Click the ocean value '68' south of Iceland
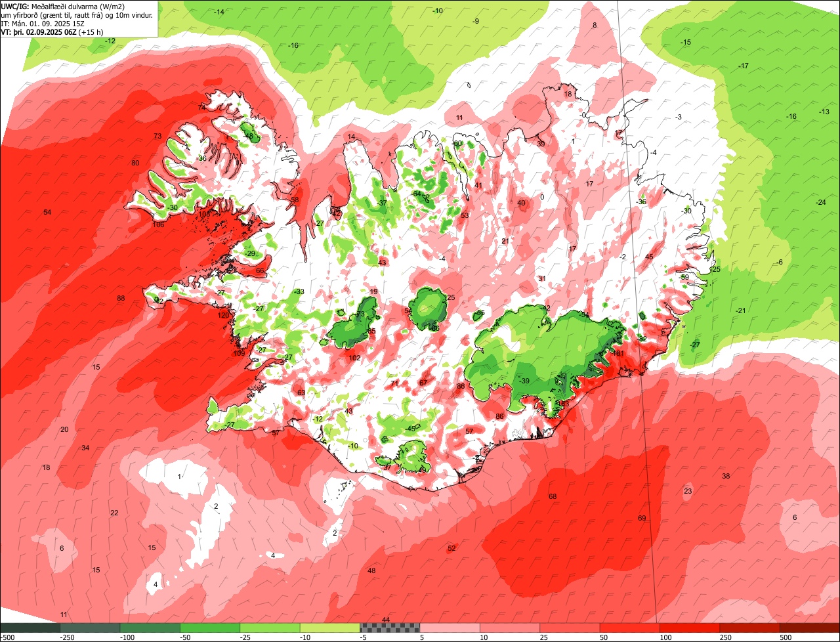The image size is (840, 642). click(x=553, y=496)
